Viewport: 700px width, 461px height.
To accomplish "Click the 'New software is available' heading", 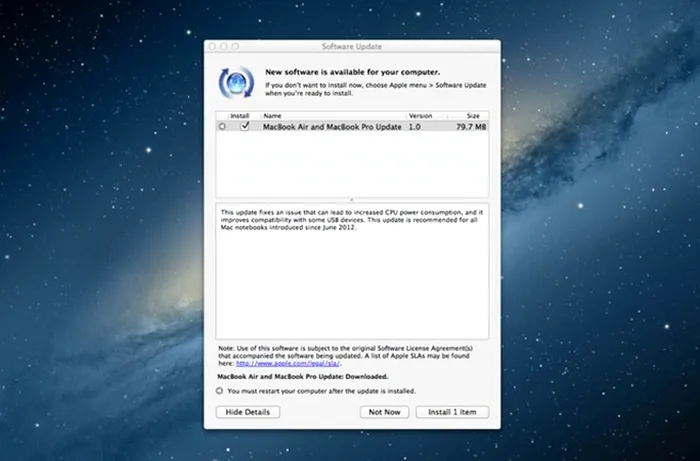I will [353, 72].
